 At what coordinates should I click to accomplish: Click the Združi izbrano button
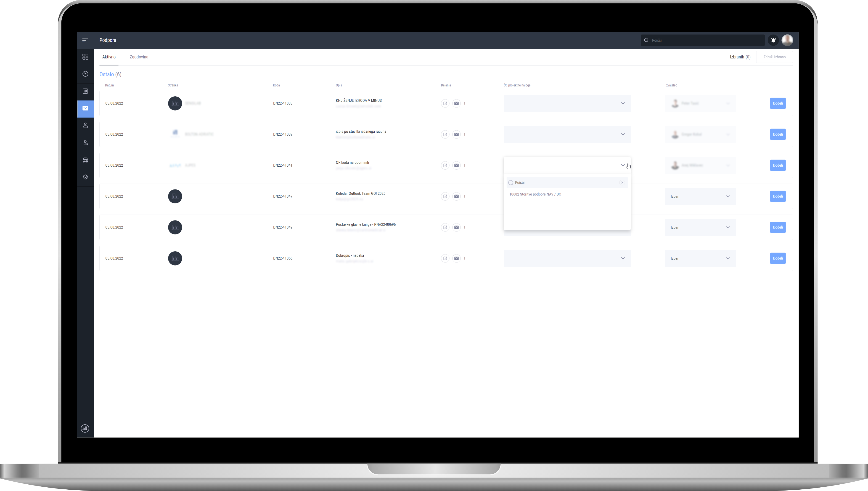coord(774,57)
